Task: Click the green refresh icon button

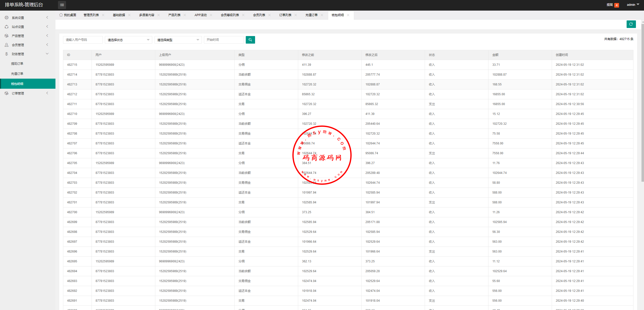Action: pos(631,24)
